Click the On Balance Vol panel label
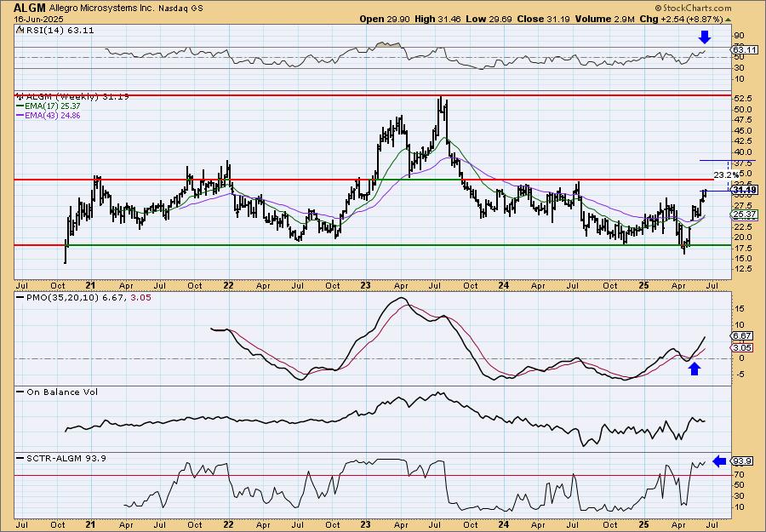Viewport: 766px width, 532px height. pos(61,392)
